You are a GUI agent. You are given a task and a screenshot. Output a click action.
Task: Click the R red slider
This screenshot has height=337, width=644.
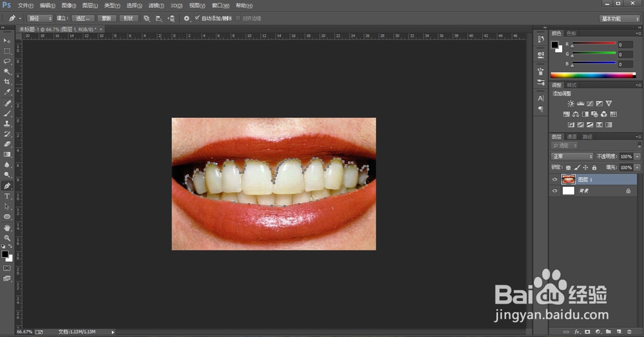(594, 44)
